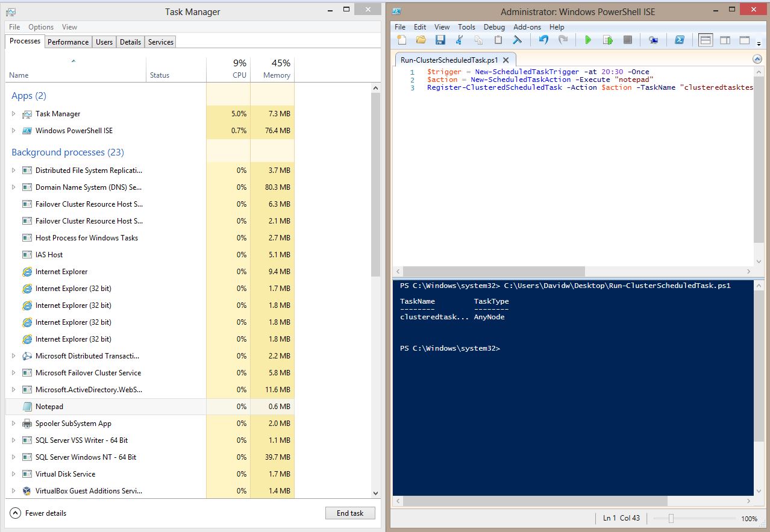Close the Run-ClusterScheduledTask.ps1 tab

(506, 60)
